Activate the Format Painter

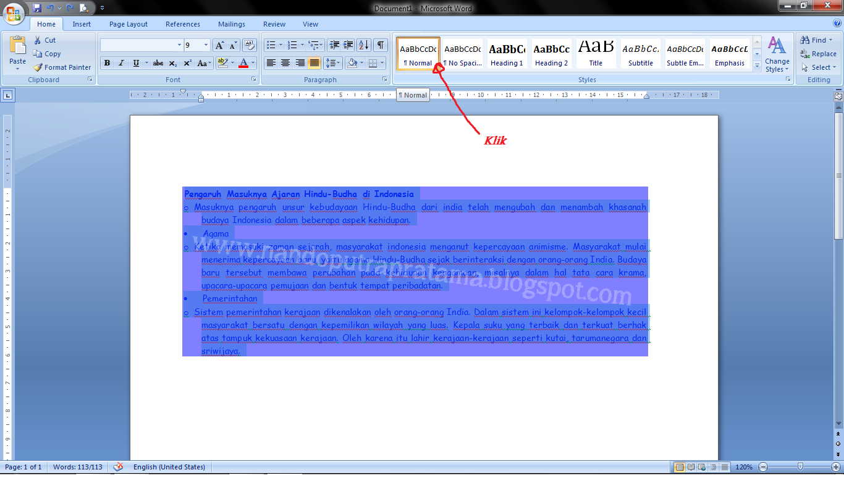(62, 67)
